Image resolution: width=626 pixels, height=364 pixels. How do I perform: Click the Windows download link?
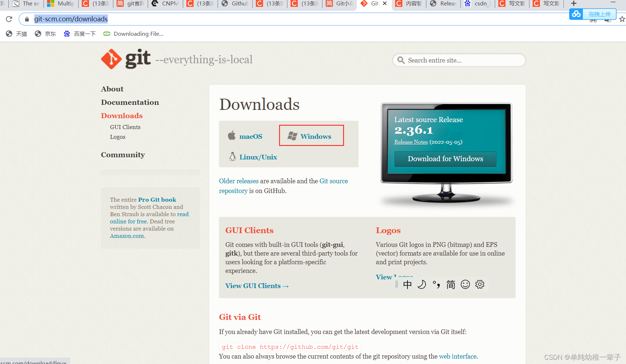[316, 136]
